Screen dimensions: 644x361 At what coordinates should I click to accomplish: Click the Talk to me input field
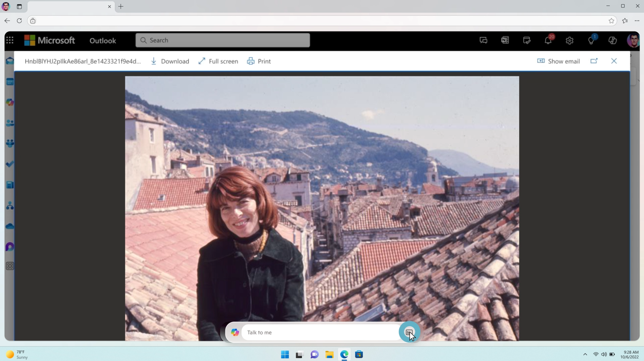tap(320, 332)
